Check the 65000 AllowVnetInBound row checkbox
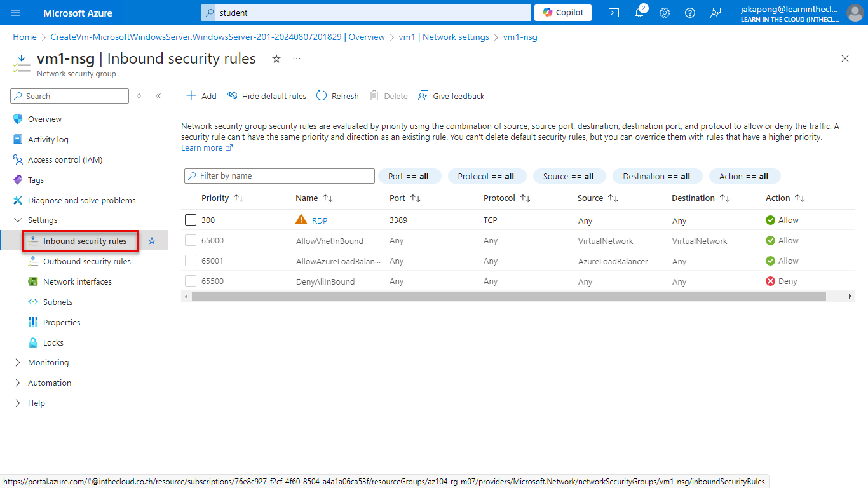The width and height of the screenshot is (868, 488). [191, 240]
